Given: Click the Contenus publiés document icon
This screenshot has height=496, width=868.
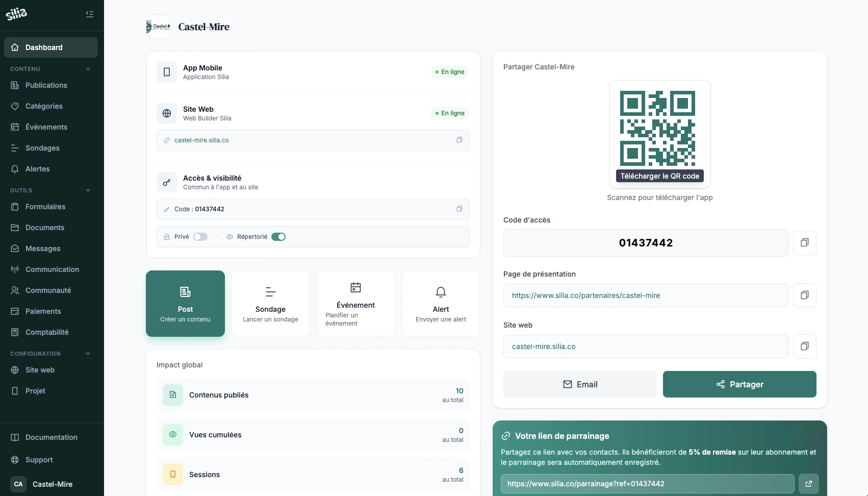Looking at the screenshot, I should 173,395.
